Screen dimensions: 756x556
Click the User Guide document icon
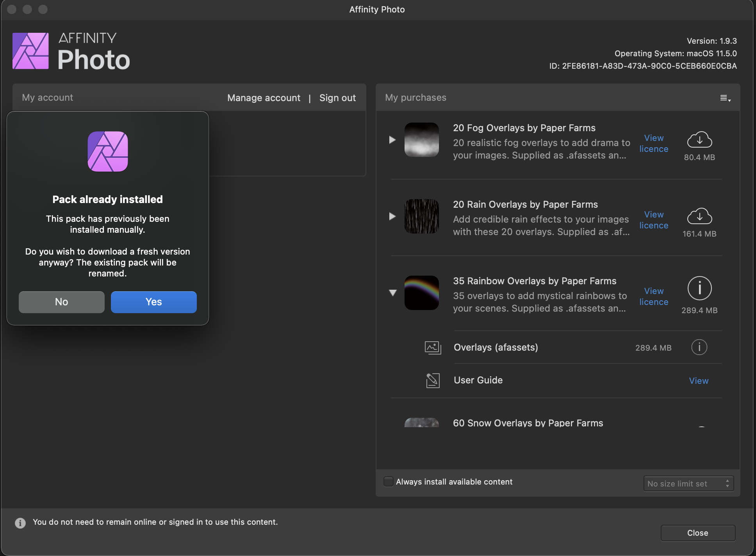[433, 380]
